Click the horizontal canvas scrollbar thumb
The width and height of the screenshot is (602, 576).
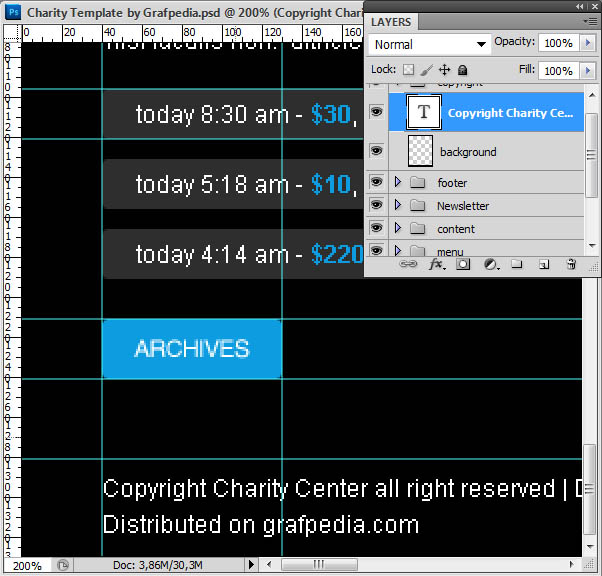point(319,564)
